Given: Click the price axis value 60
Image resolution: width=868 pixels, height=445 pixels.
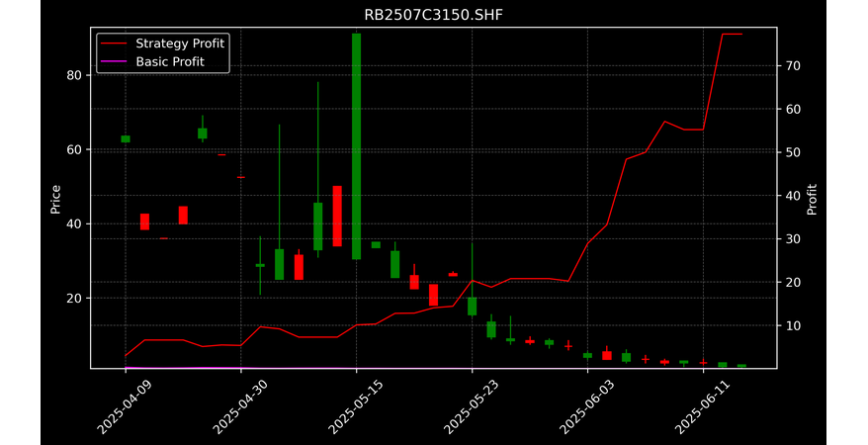Looking at the screenshot, I should tap(75, 150).
